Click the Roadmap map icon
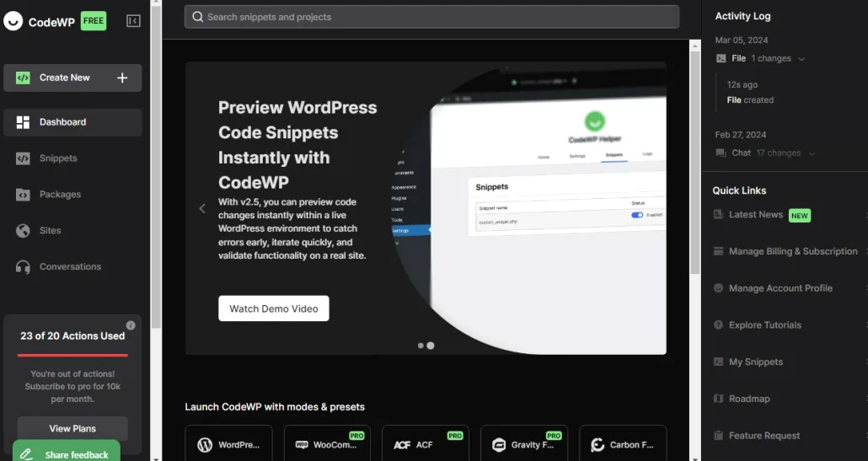 pos(719,399)
